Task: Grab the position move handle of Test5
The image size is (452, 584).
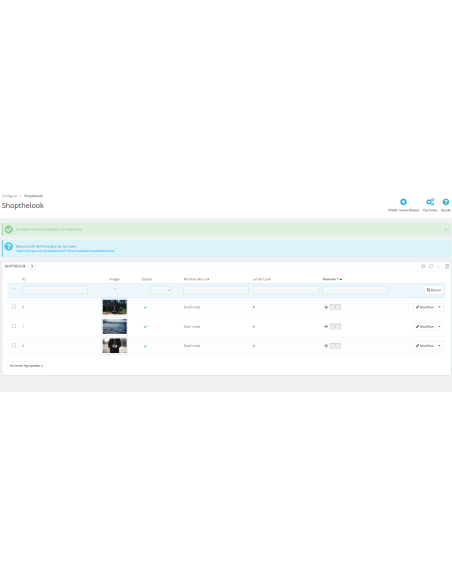Action: pos(326,307)
